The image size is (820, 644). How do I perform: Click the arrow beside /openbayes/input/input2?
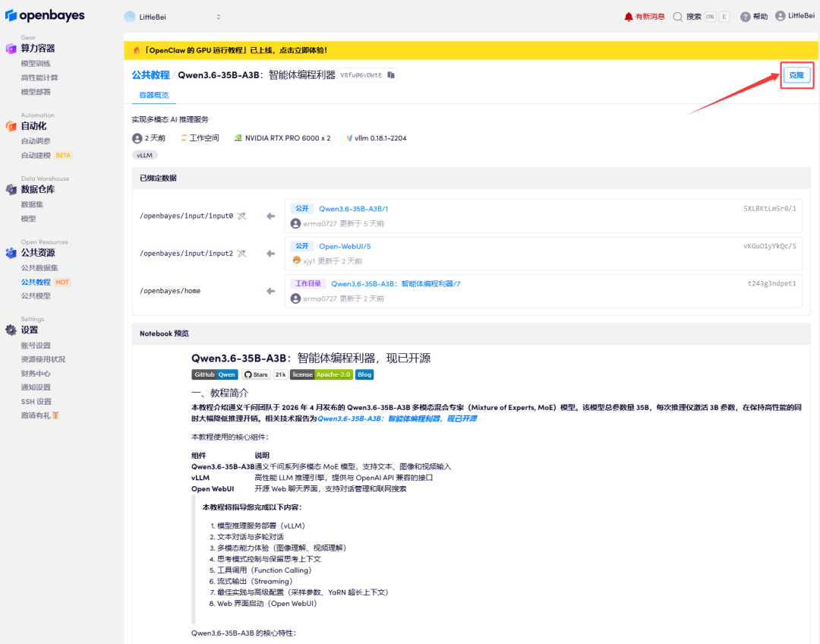(x=270, y=254)
